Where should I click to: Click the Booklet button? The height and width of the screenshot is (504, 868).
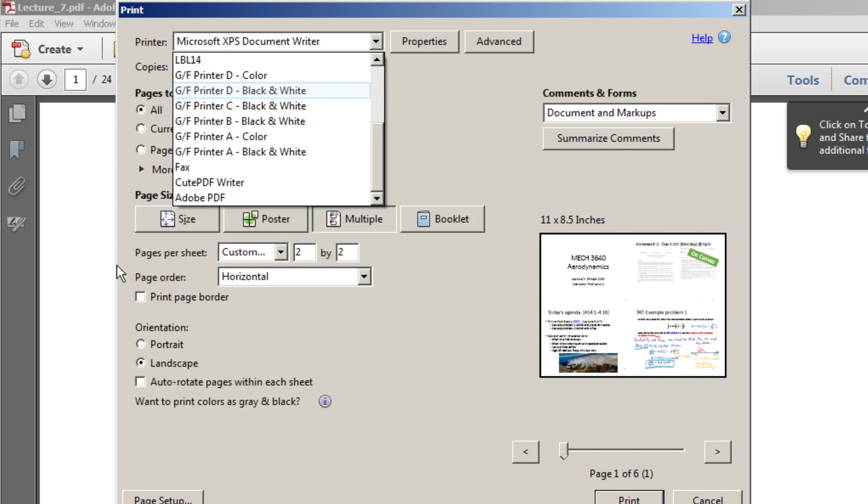[x=443, y=219]
